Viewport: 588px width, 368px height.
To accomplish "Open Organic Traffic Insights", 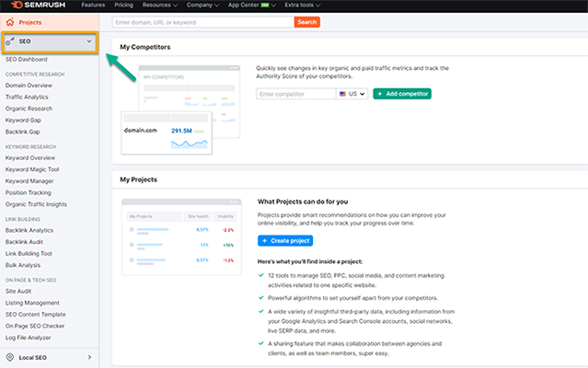I will (36, 204).
